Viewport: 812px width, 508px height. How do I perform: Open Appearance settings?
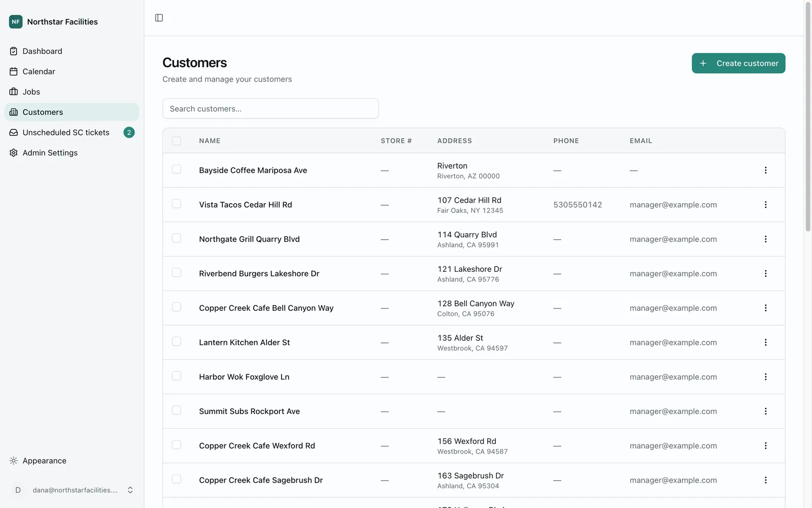point(72,461)
